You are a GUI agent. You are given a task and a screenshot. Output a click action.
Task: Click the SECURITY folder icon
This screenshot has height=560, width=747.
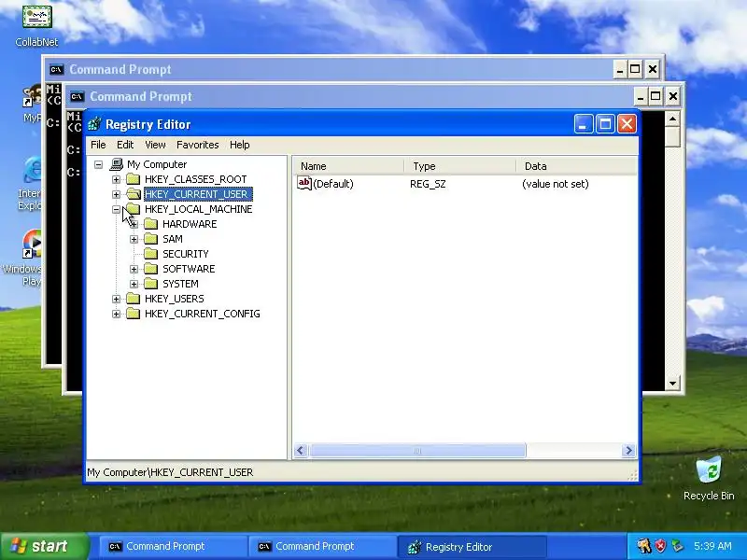point(151,254)
